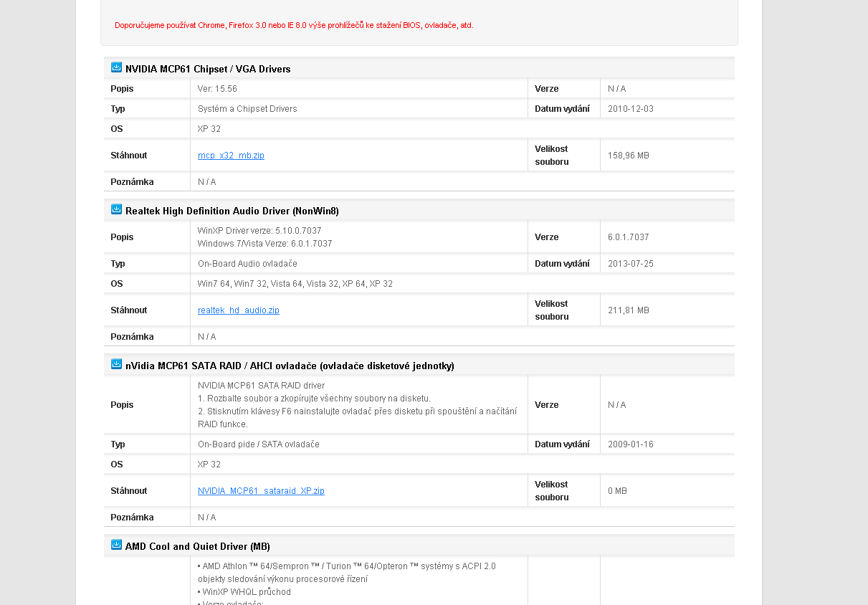Viewport: 868px width, 605px height.
Task: Select the NVIDIA MCP61 Chipset / VGA Drivers heading
Action: click(208, 70)
